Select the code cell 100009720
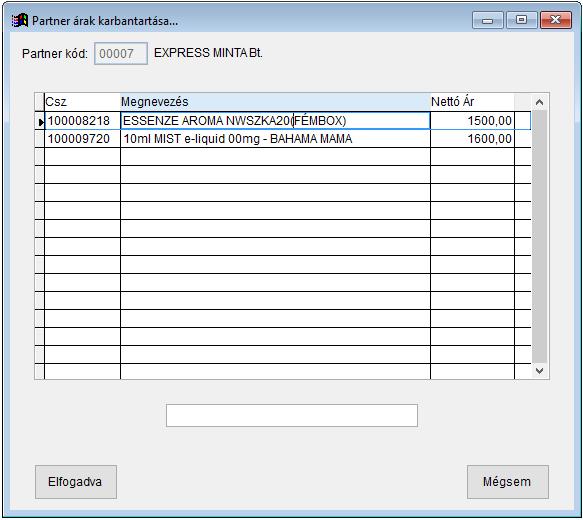583x520 pixels. 82,139
